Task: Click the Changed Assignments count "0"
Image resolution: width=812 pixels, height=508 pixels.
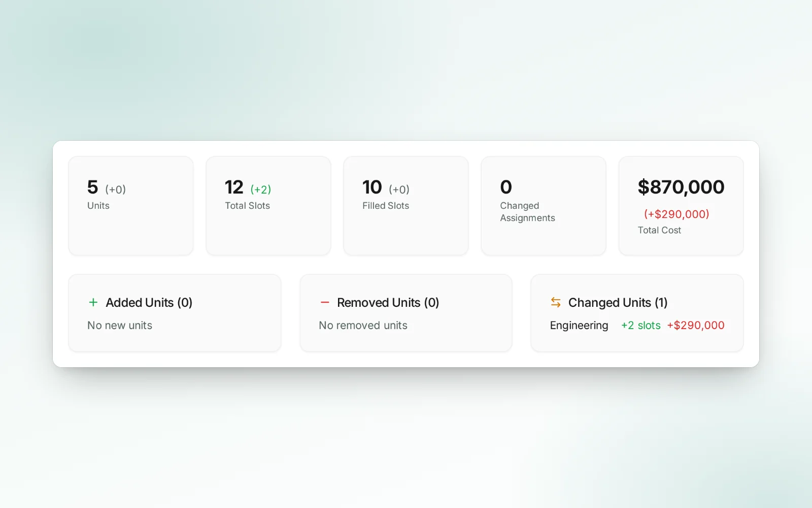Action: coord(506,187)
